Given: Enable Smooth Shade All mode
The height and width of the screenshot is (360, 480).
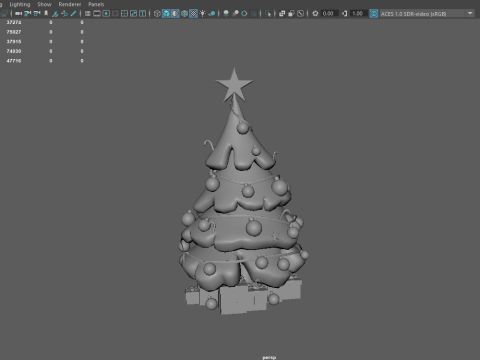Looking at the screenshot, I should (166, 14).
